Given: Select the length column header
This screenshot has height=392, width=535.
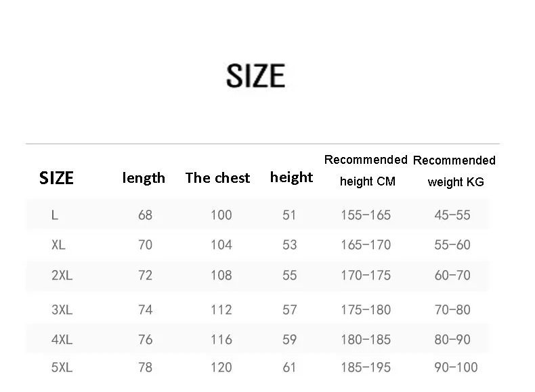Looking at the screenshot, I should pyautogui.click(x=144, y=178).
